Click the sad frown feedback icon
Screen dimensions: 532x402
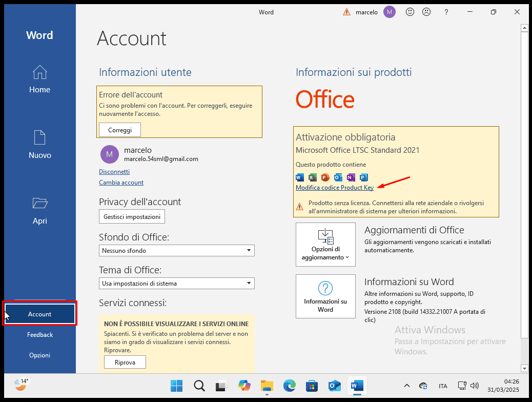[x=426, y=12]
